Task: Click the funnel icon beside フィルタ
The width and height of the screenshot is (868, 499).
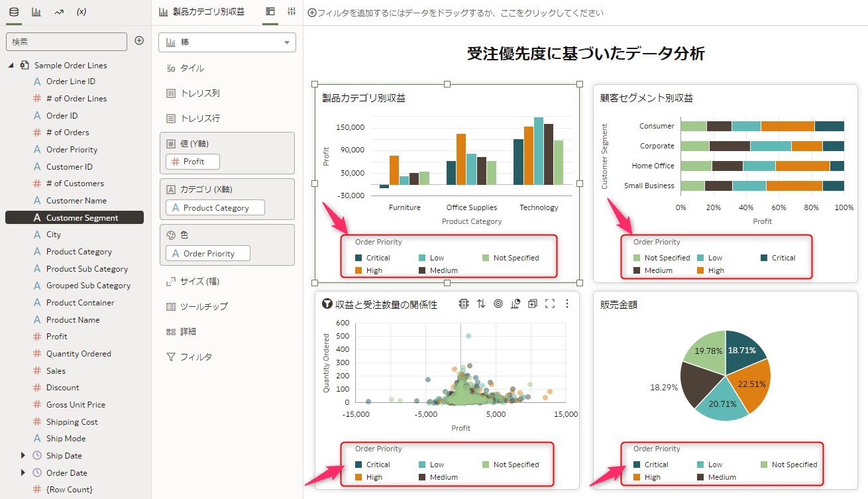Action: point(170,357)
